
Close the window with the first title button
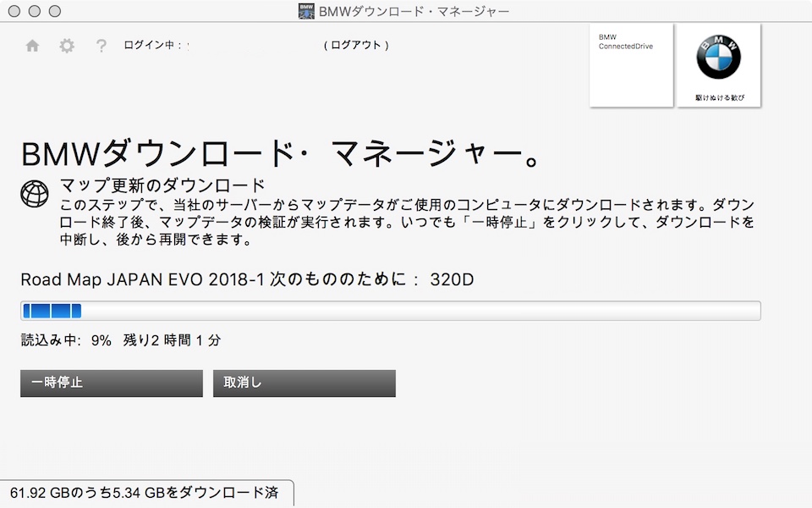point(14,11)
